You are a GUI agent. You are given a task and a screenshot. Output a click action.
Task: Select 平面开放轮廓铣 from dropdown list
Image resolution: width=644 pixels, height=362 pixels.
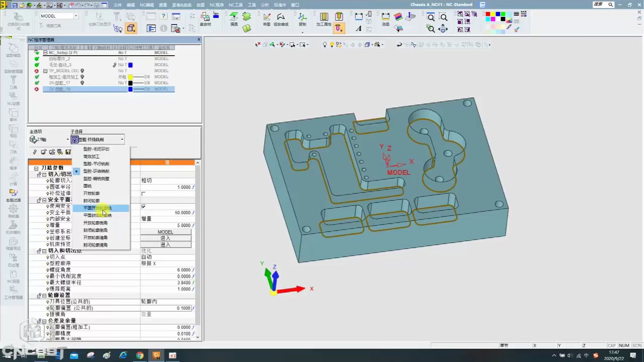tap(97, 208)
